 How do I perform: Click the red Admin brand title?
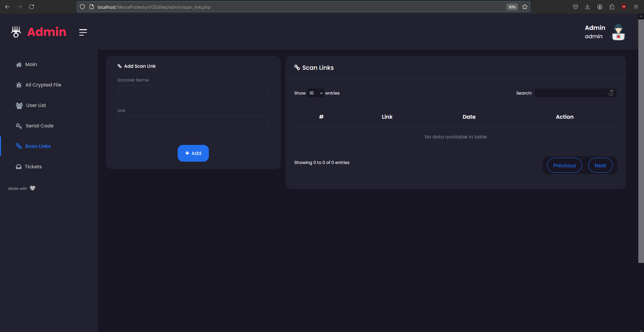point(47,32)
